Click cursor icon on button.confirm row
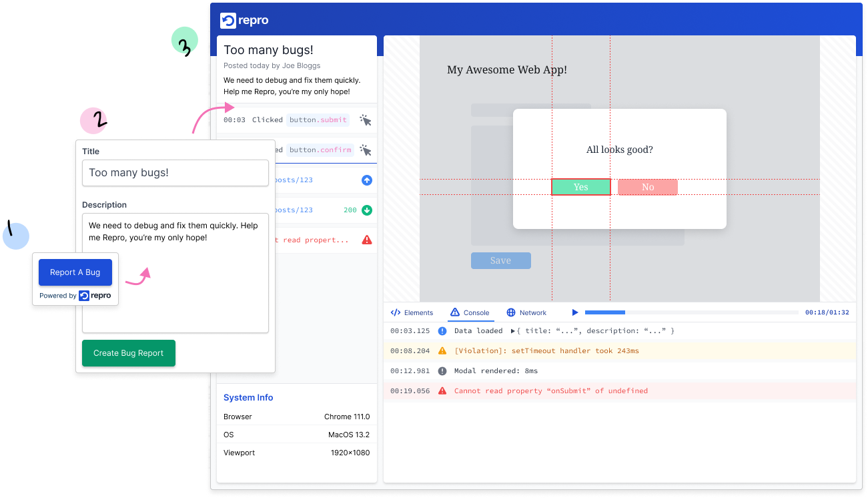This screenshot has width=868, height=498. [366, 150]
